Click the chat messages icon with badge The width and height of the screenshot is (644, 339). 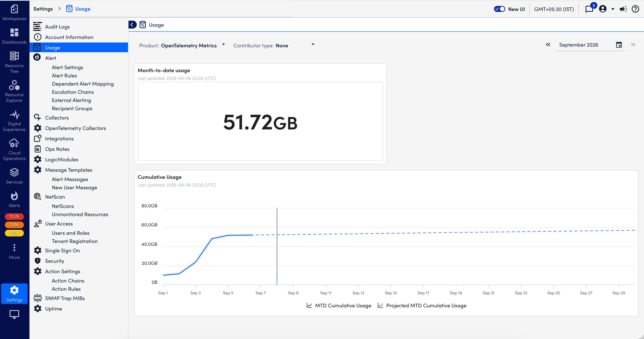(589, 9)
